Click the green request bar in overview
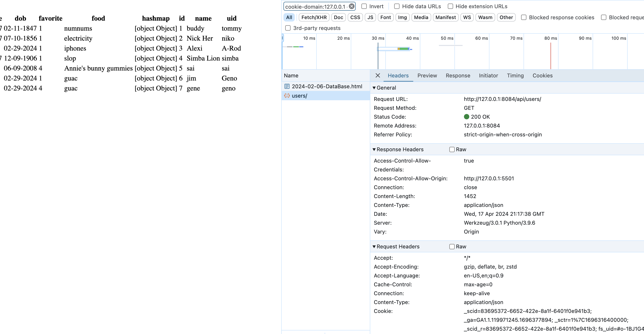Image resolution: width=644 pixels, height=334 pixels. point(404,49)
